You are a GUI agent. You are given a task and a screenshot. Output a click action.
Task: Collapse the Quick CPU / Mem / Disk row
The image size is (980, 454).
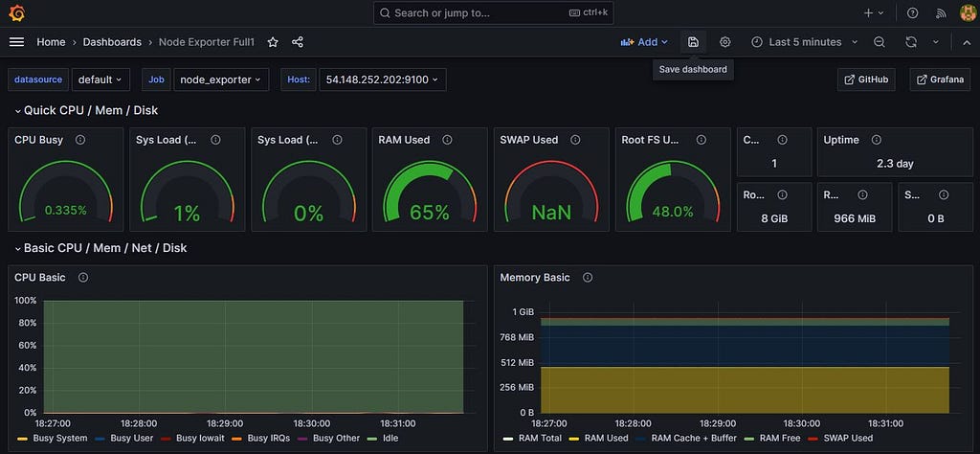point(86,110)
